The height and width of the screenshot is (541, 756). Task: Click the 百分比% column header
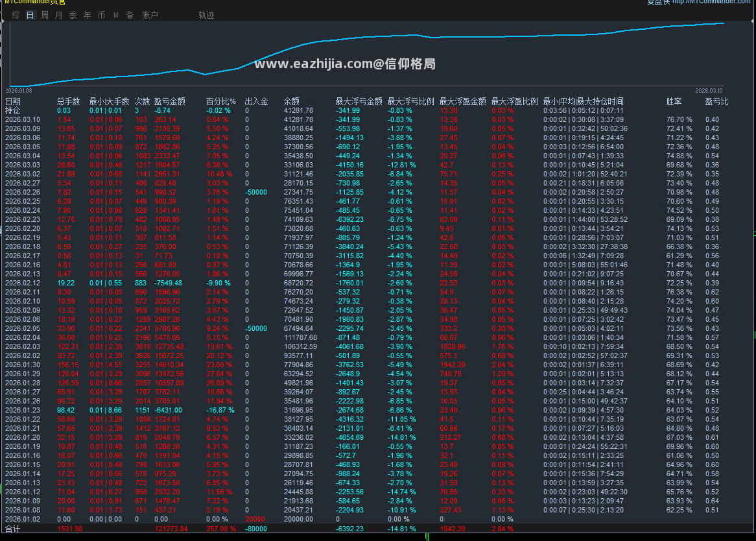(221, 101)
